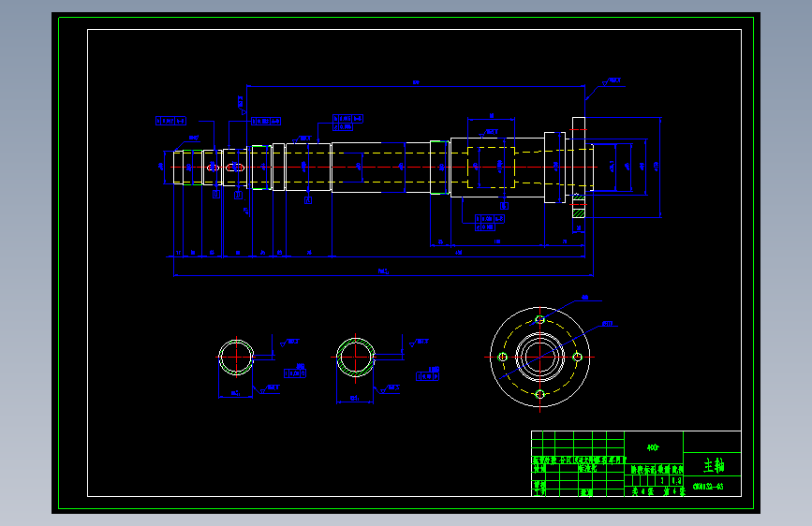
Task: Select the left keyway slot on shaft
Action: (x=213, y=168)
